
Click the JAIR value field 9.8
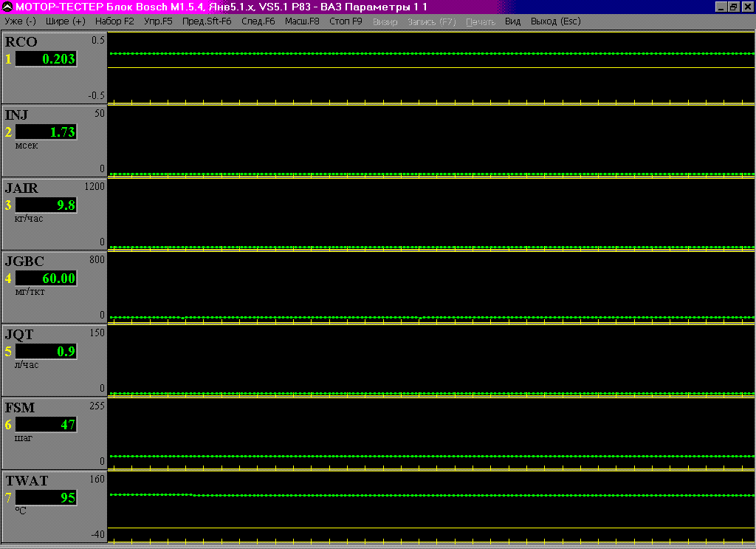[46, 205]
